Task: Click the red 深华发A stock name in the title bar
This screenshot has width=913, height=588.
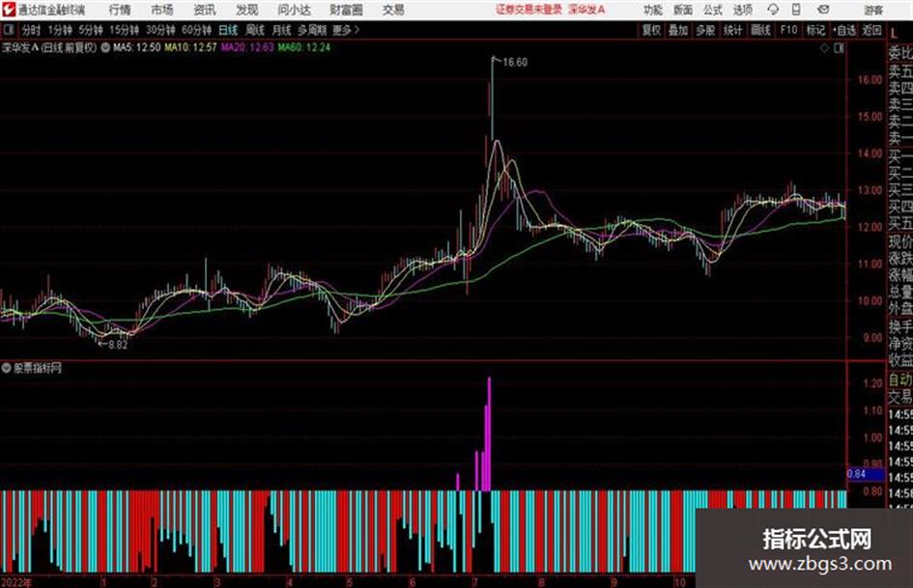Action: [x=586, y=10]
